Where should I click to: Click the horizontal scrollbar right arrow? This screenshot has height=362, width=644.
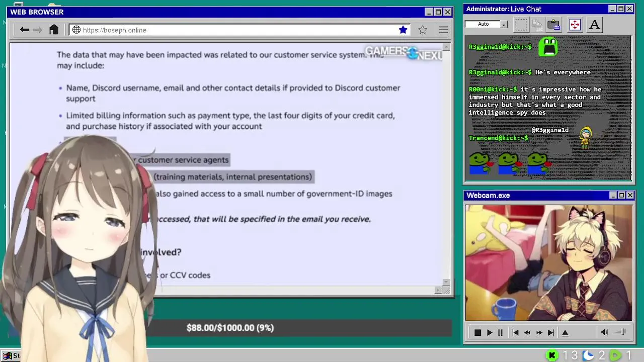[x=438, y=290]
